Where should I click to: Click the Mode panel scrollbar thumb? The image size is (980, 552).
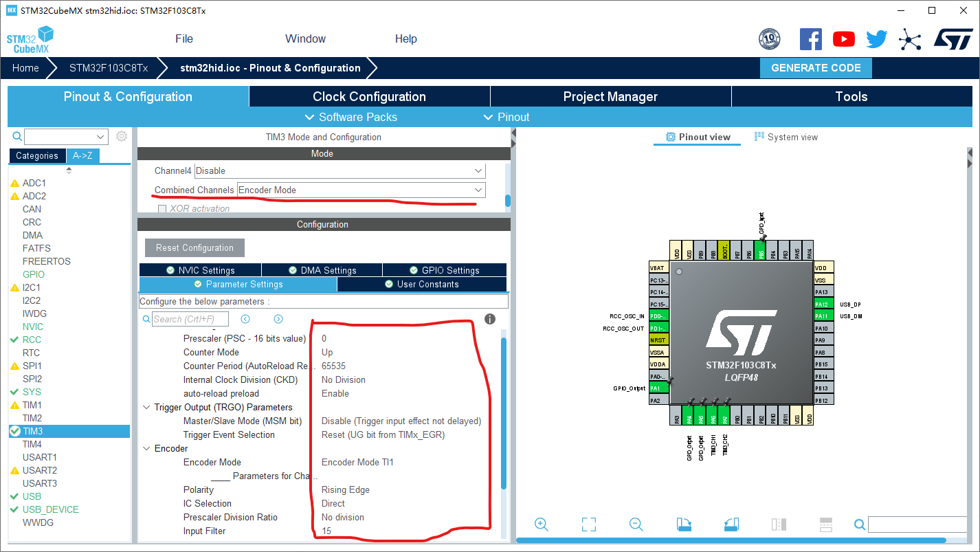click(508, 201)
